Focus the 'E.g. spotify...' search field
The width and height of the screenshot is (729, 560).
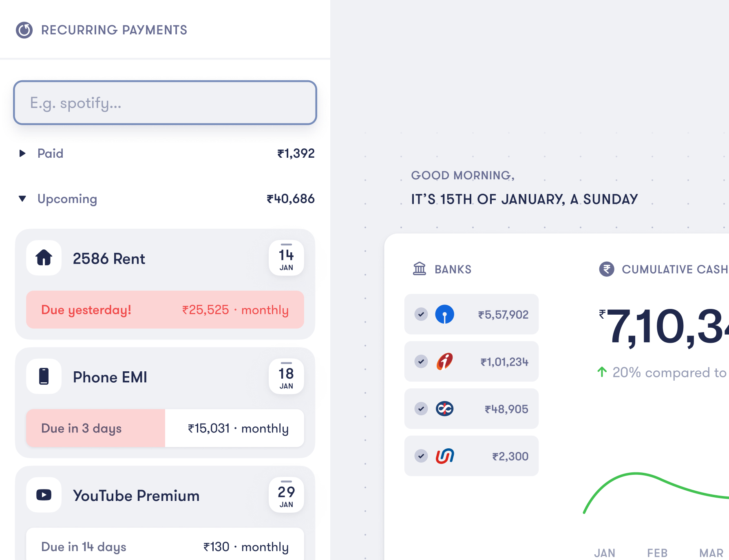[x=165, y=103]
